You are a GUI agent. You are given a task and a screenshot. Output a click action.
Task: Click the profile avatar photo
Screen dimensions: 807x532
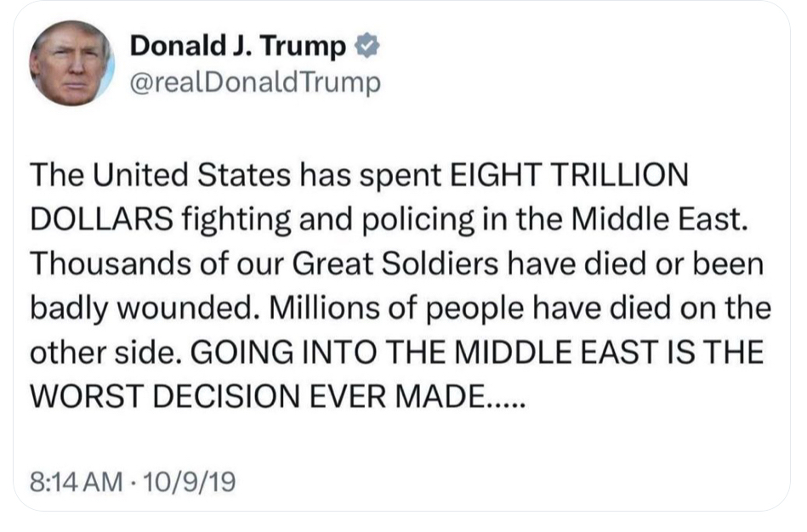pos(71,64)
